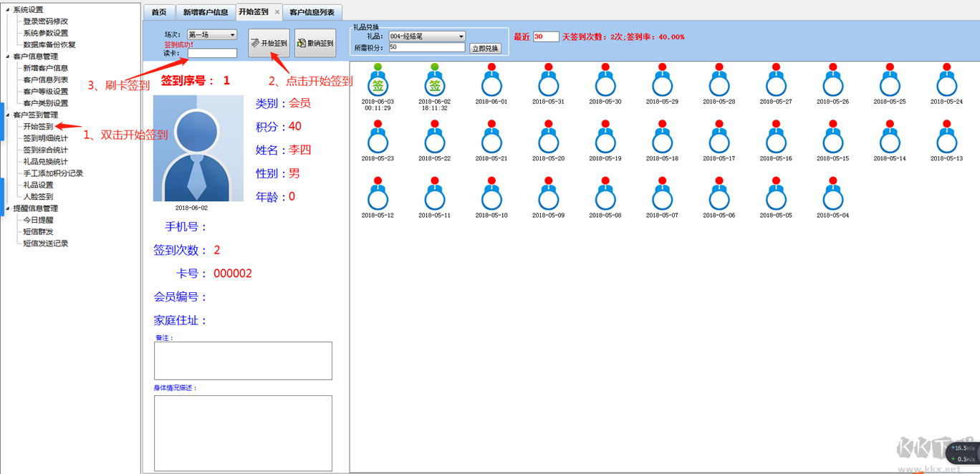The height and width of the screenshot is (474, 980).
Task: Focus the 读卡 card input field
Action: 212,53
